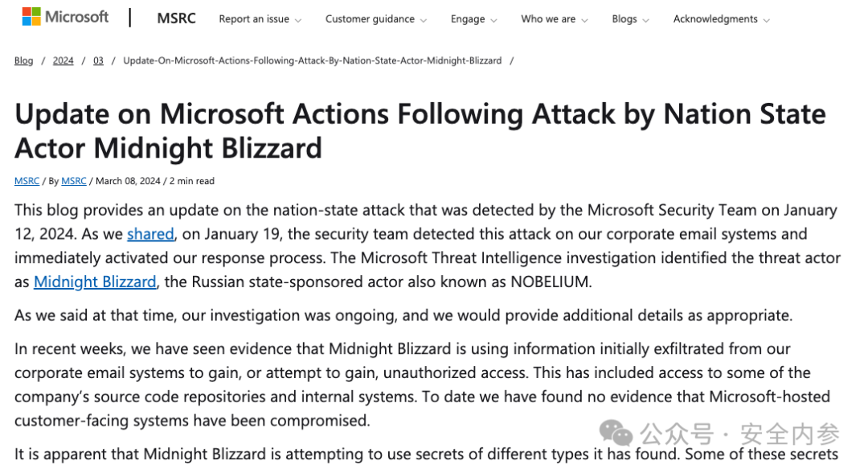Click the chevron beside Report an issue
Image resolution: width=868 pixels, height=469 pixels.
[298, 20]
